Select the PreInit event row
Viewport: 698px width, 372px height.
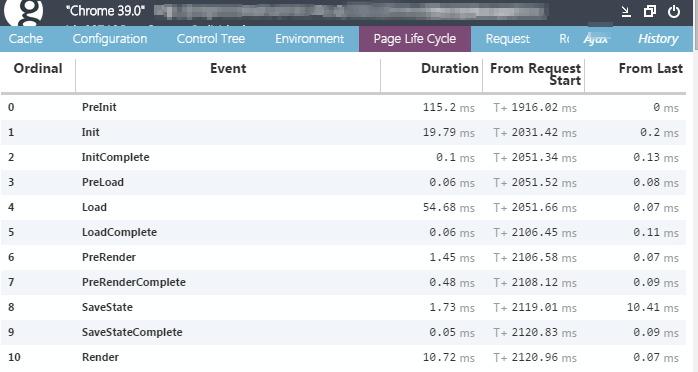(343, 107)
